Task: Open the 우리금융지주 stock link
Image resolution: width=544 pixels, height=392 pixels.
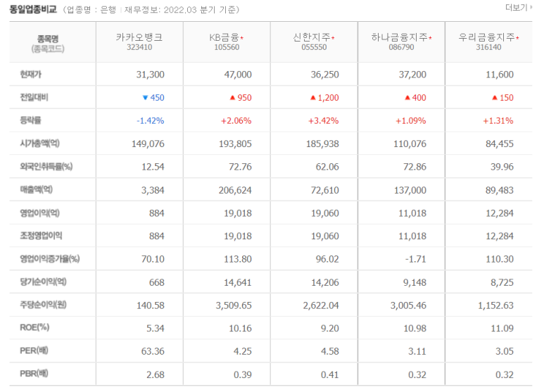Action: pos(486,37)
